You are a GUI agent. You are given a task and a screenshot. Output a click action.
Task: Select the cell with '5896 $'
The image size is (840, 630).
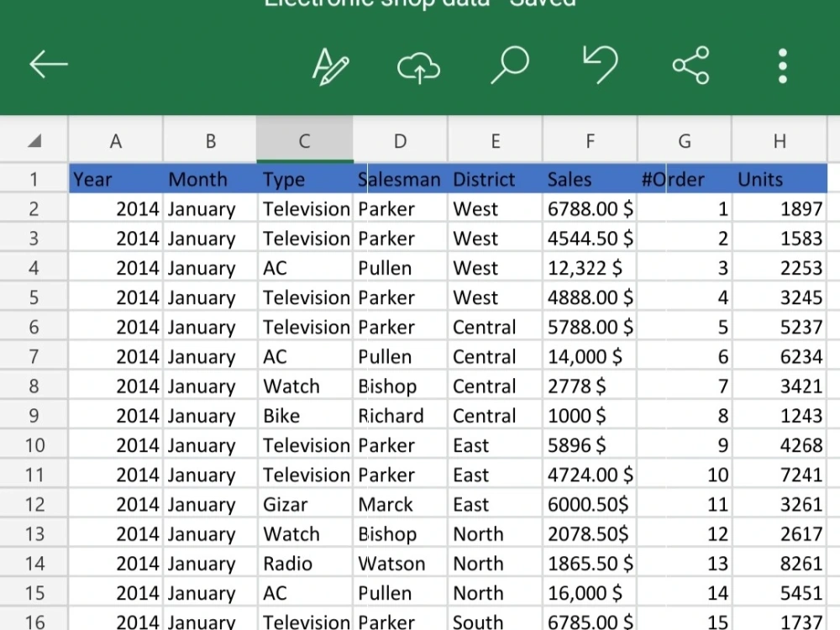click(590, 444)
